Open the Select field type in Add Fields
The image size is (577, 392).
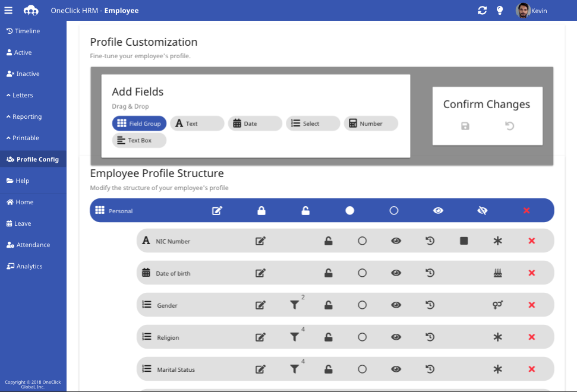313,124
